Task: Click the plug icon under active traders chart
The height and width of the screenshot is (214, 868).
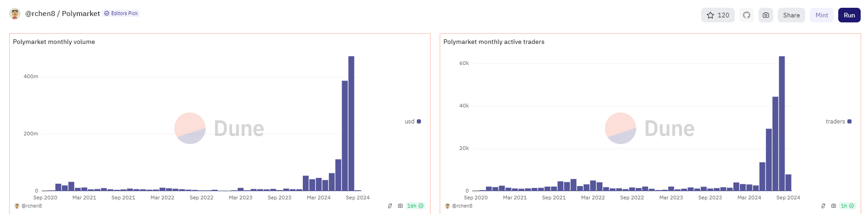Action: click(823, 206)
